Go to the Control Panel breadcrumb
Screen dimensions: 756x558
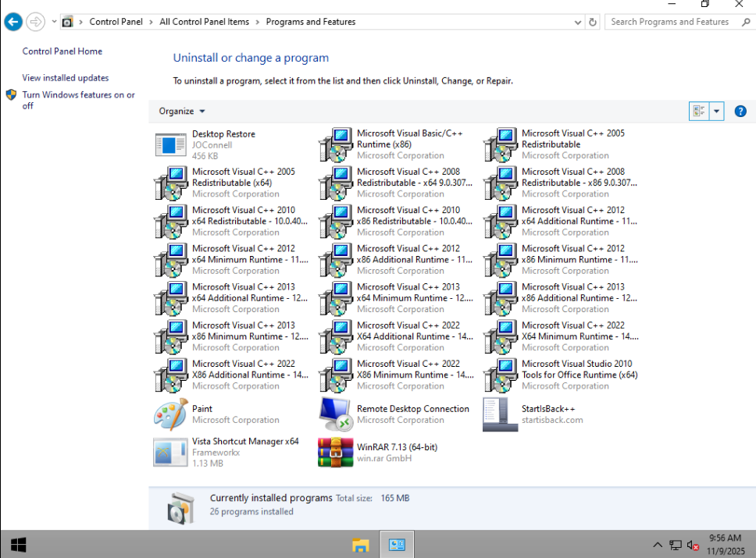tap(116, 22)
